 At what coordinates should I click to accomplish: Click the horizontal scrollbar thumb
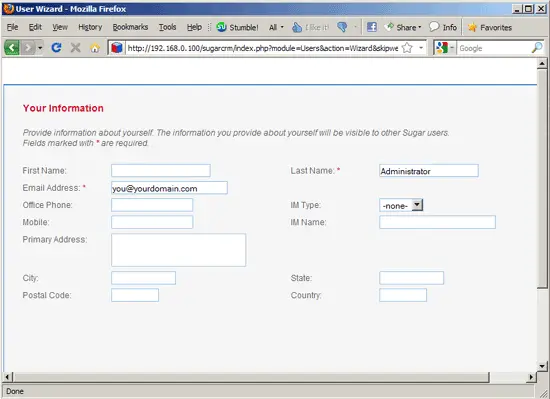(251, 377)
